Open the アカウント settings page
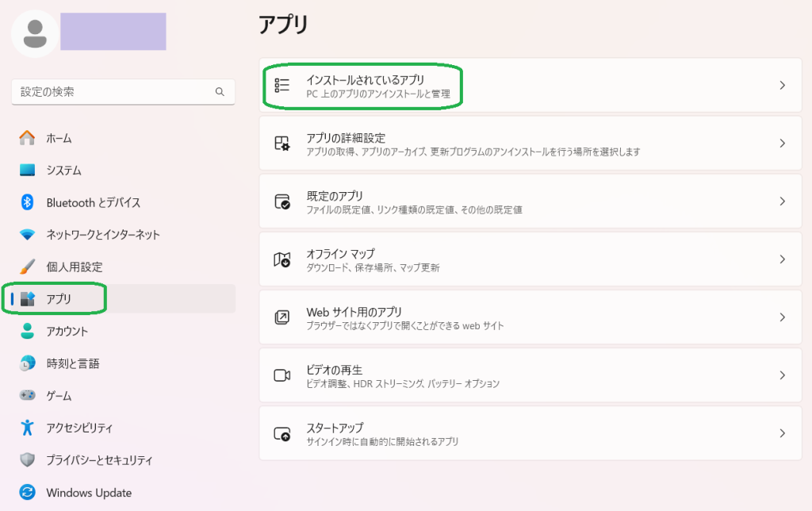Viewport: 812px width, 511px height. pos(67,332)
